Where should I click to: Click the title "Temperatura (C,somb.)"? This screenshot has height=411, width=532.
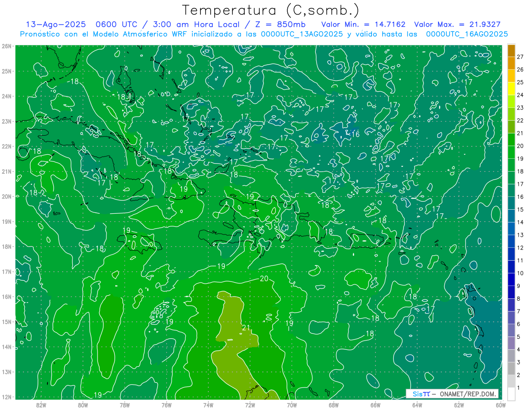(x=270, y=11)
